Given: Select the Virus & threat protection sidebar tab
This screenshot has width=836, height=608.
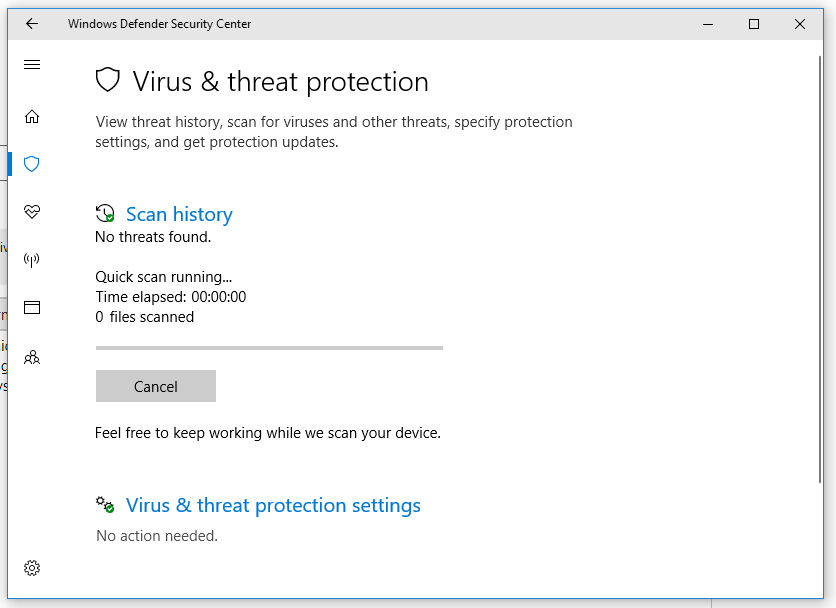Looking at the screenshot, I should (x=31, y=164).
